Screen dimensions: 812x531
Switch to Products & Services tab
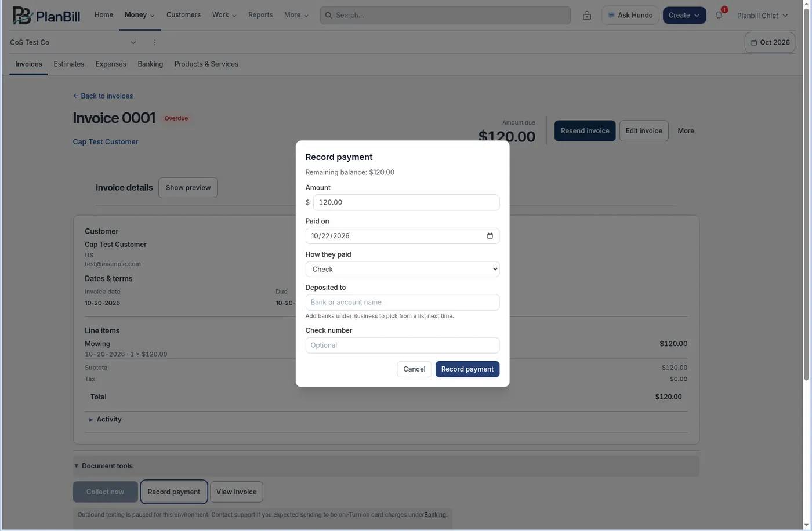tap(206, 64)
